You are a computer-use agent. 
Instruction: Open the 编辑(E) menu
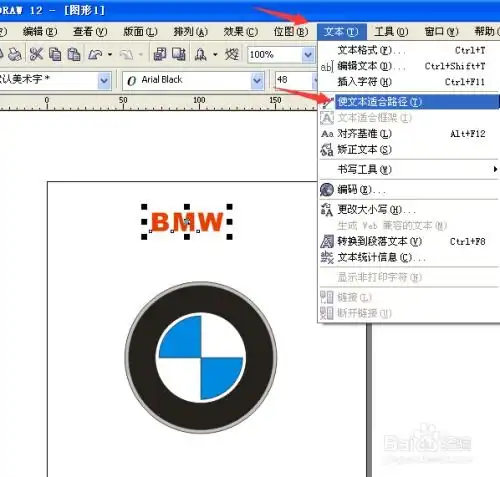coord(40,32)
